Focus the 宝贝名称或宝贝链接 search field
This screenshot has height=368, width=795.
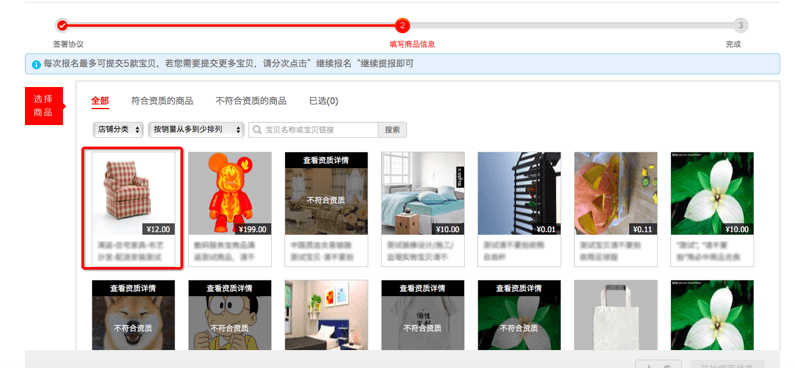tap(313, 130)
